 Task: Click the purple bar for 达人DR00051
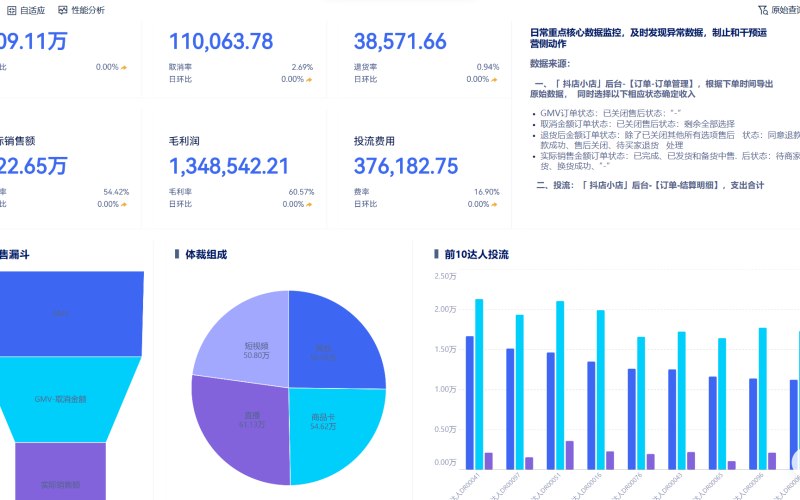[569, 455]
